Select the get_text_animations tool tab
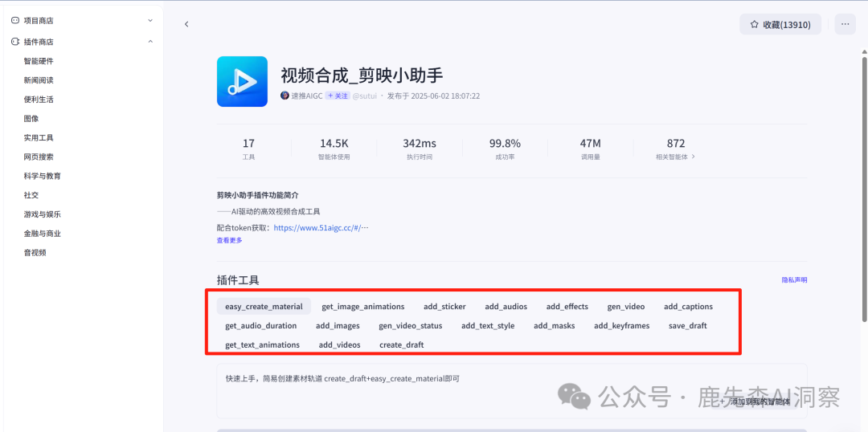Viewport: 868px width, 432px height. pos(262,344)
